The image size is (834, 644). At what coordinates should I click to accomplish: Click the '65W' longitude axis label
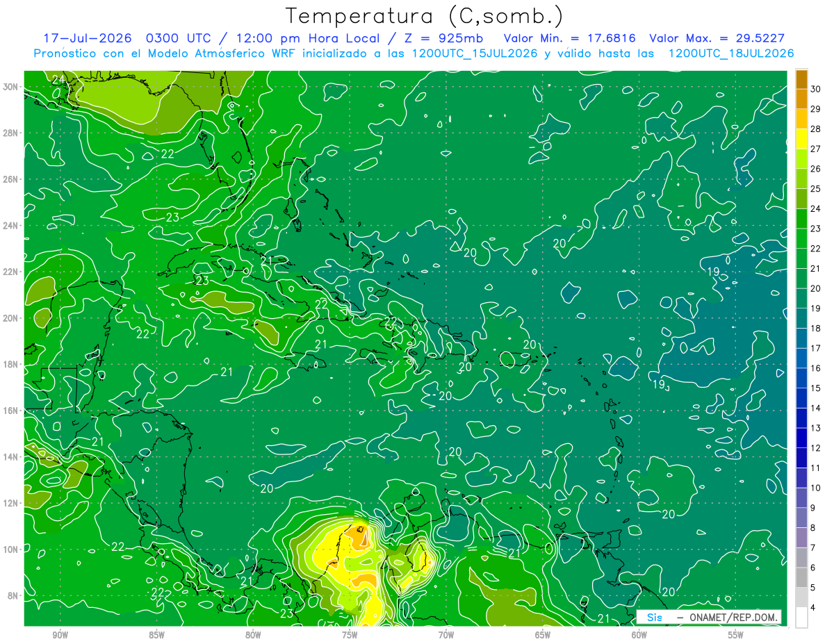[543, 635]
